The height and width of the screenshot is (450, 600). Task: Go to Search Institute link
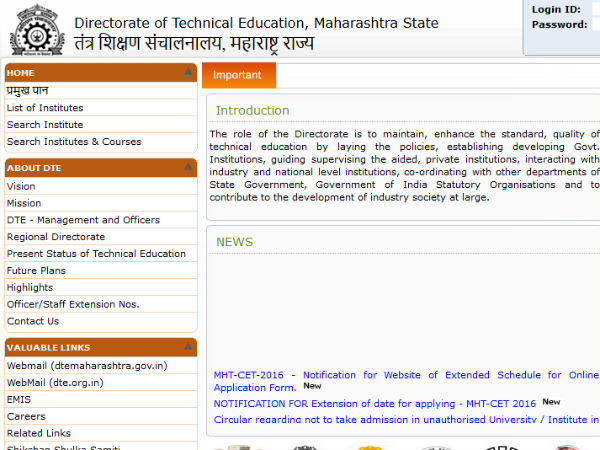45,125
